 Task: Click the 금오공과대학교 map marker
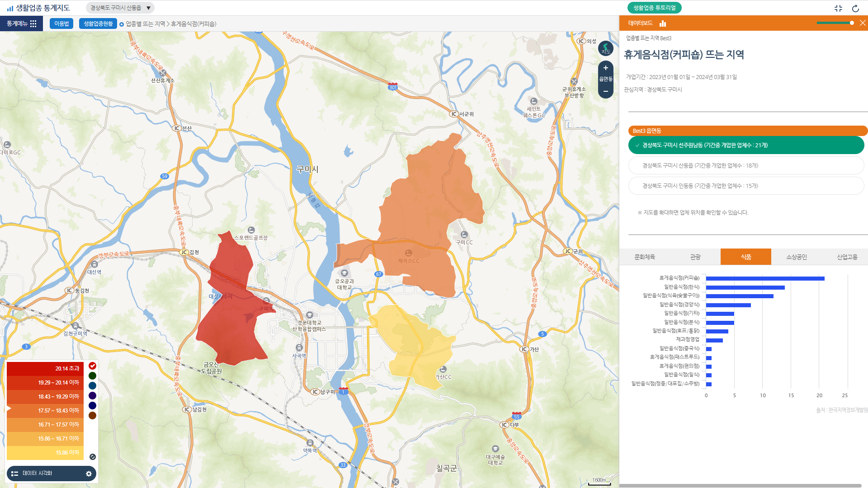click(x=344, y=273)
